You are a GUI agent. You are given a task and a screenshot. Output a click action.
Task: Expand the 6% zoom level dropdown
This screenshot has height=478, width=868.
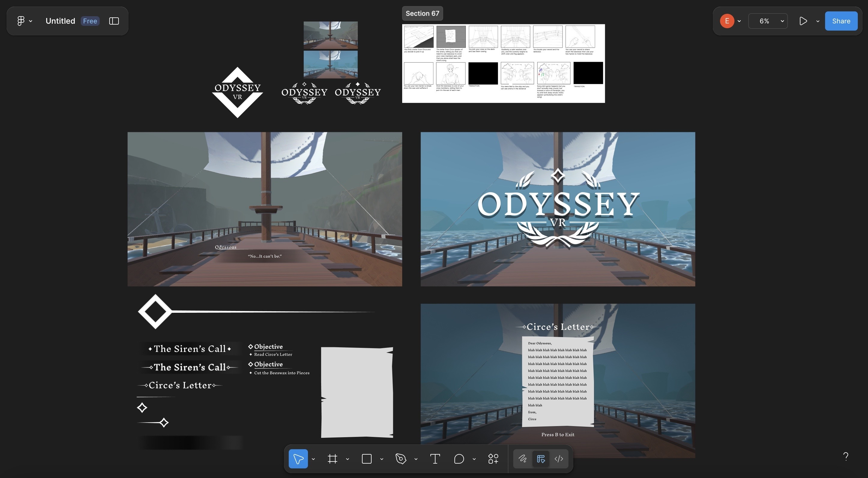pyautogui.click(x=767, y=21)
